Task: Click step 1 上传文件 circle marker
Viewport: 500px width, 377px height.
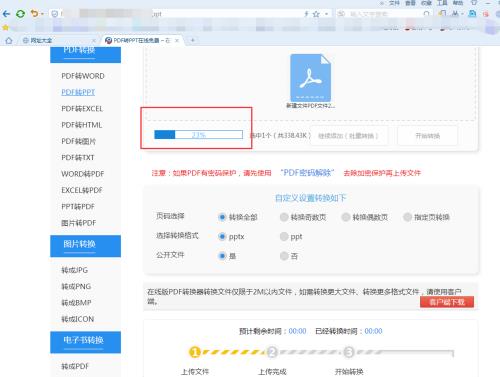Action: click(x=194, y=352)
